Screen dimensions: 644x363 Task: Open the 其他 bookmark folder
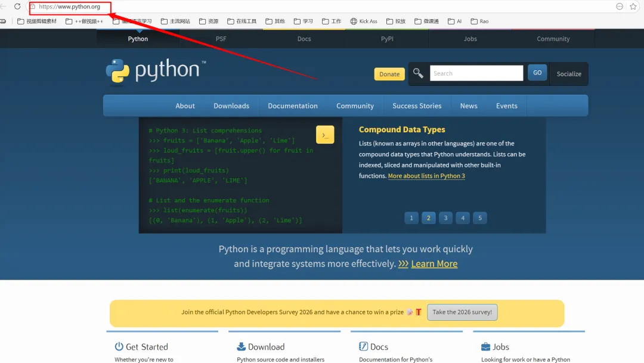point(275,21)
